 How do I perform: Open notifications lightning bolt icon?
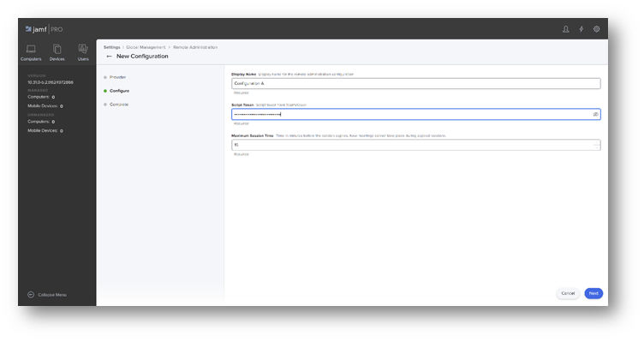581,29
